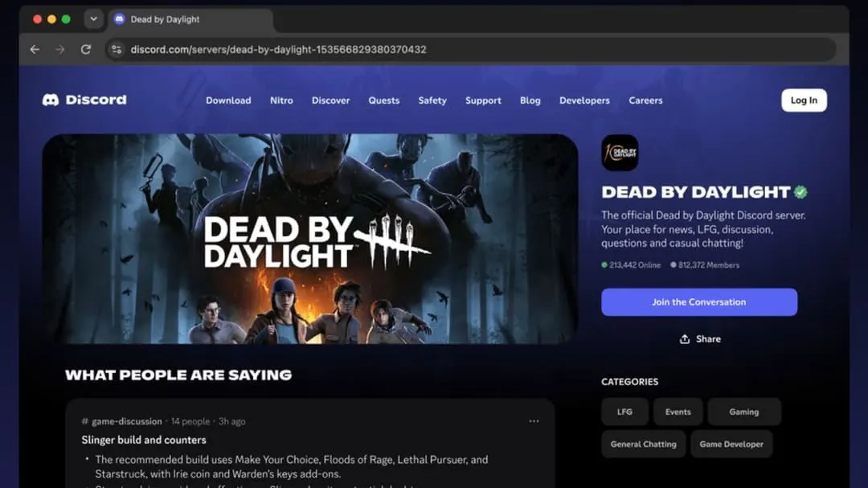Select the Game Developer category chip
This screenshot has height=488, width=868.
[731, 444]
